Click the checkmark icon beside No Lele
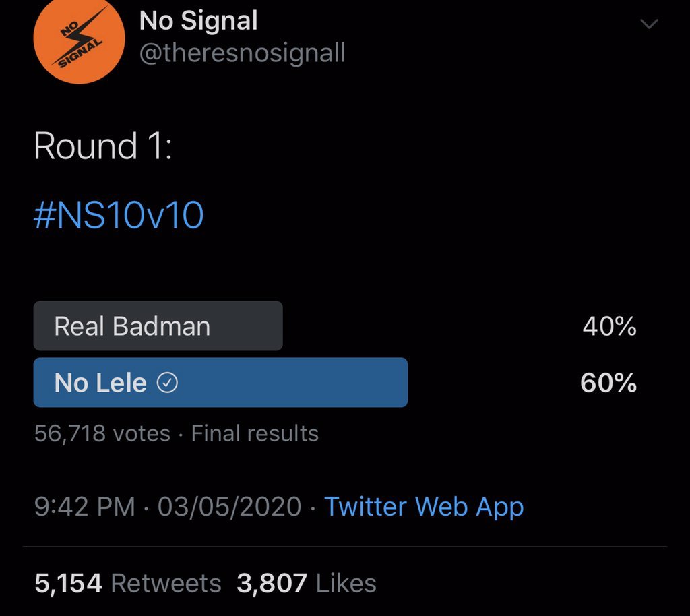Screen dimensions: 690x616 167,383
